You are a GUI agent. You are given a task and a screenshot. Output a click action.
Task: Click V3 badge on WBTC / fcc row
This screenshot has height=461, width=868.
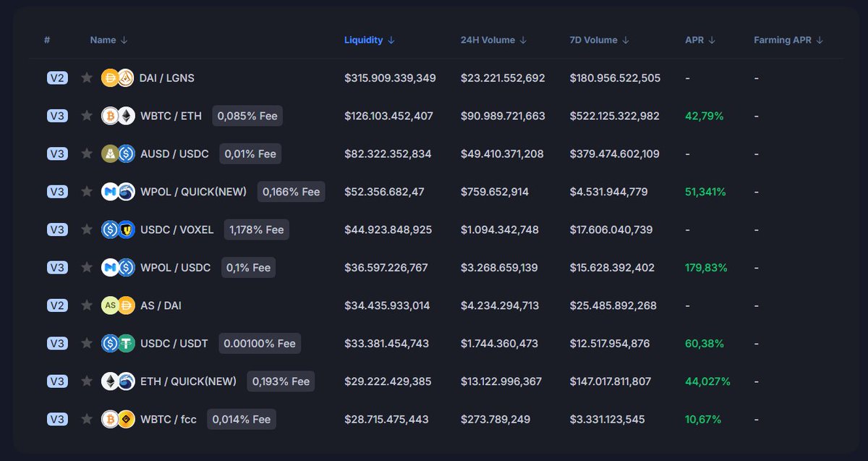tap(57, 419)
